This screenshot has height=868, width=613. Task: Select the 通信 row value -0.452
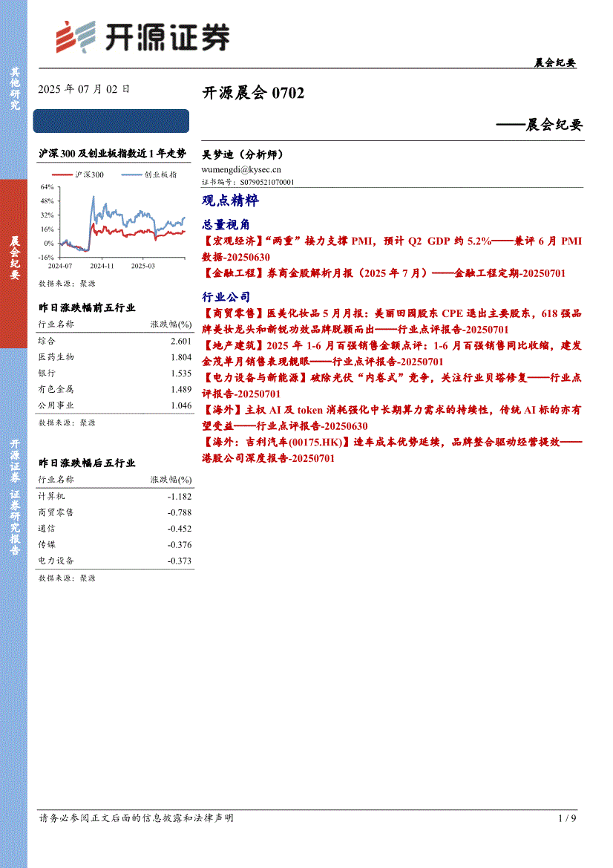pos(180,529)
